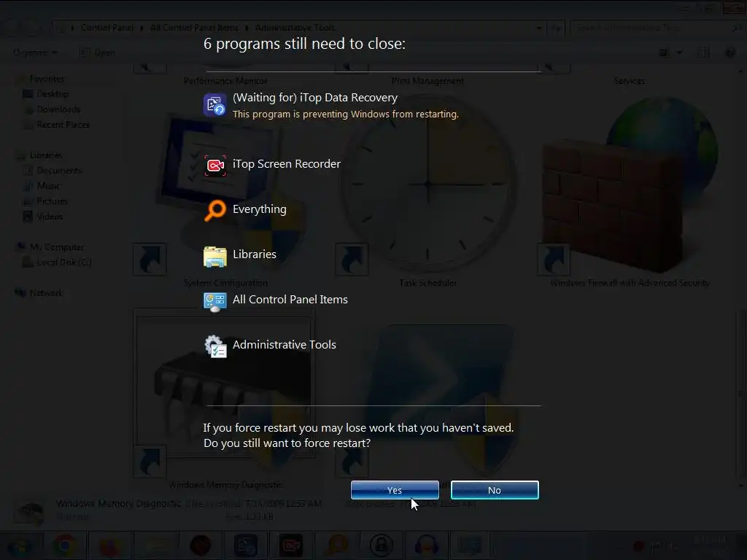Click the padlock taskbar icon
Screen dimensions: 747x560
(381, 545)
